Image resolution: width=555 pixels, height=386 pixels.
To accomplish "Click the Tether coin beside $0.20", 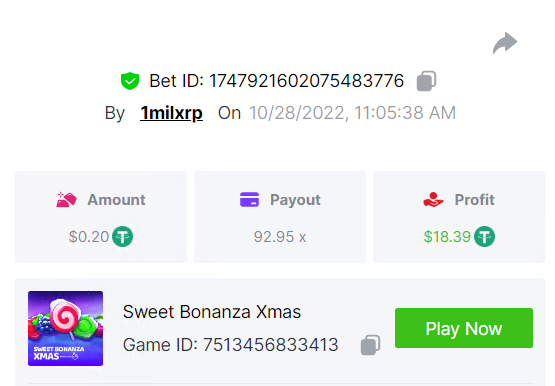I will [122, 236].
